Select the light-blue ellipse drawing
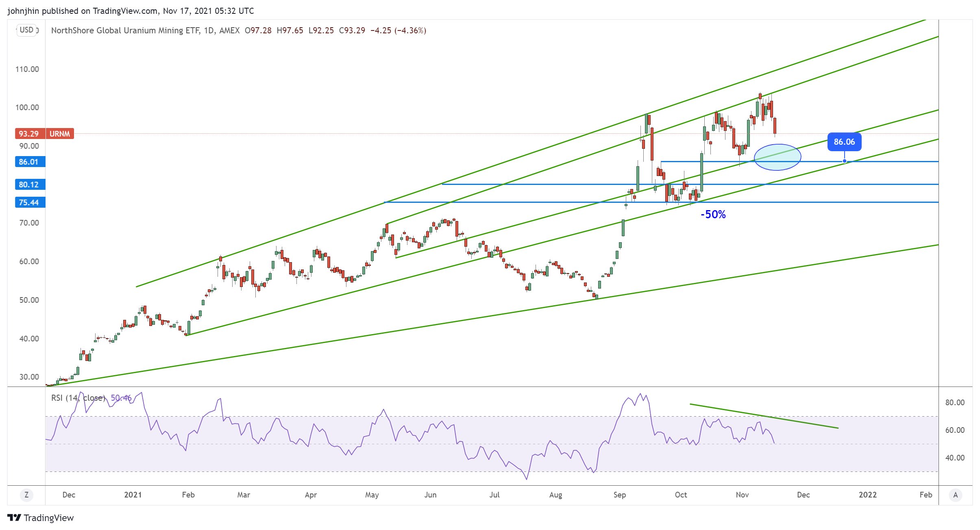980x530 pixels. click(x=777, y=157)
